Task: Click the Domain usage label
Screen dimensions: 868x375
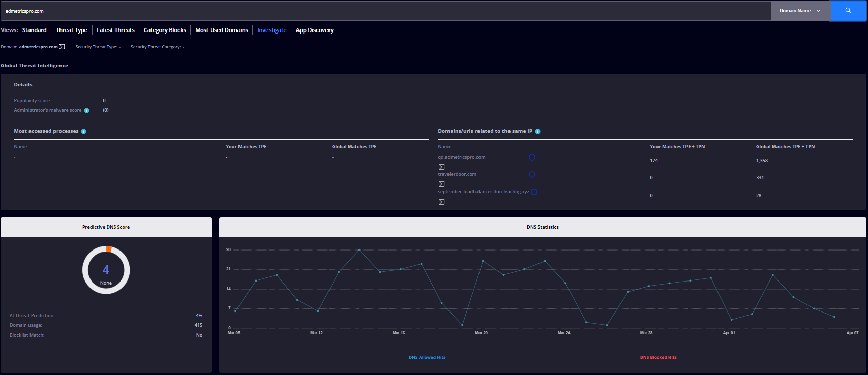Action: (26, 325)
